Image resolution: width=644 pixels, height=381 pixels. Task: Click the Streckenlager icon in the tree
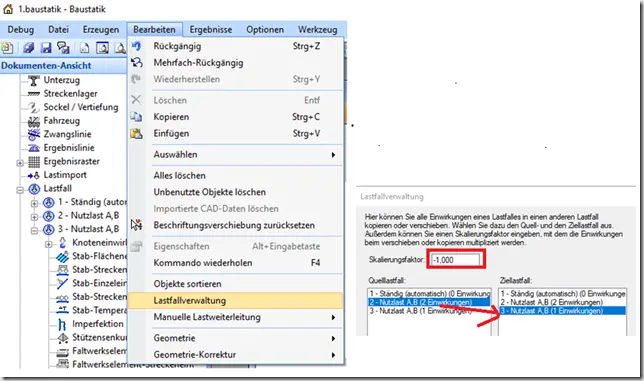point(34,94)
